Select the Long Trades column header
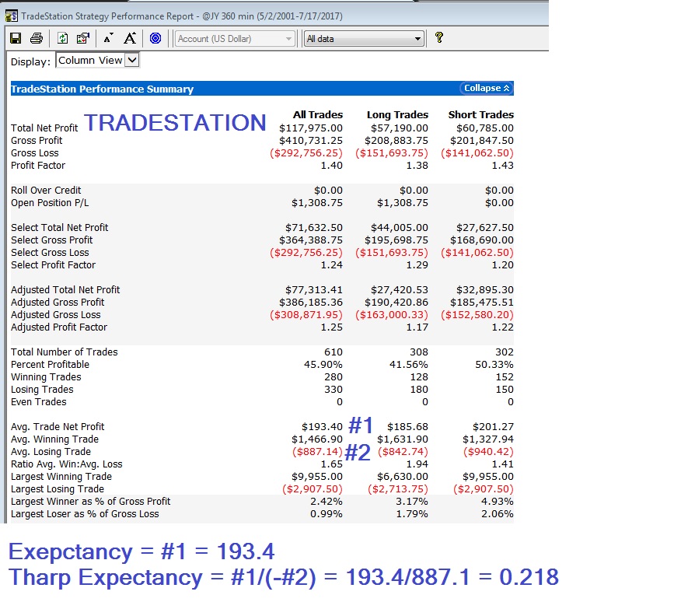 397,114
